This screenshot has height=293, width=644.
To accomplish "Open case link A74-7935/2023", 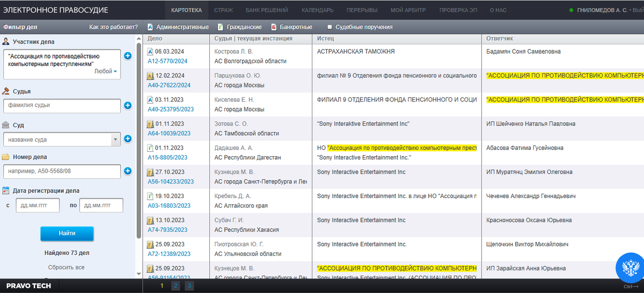I will [x=167, y=230].
